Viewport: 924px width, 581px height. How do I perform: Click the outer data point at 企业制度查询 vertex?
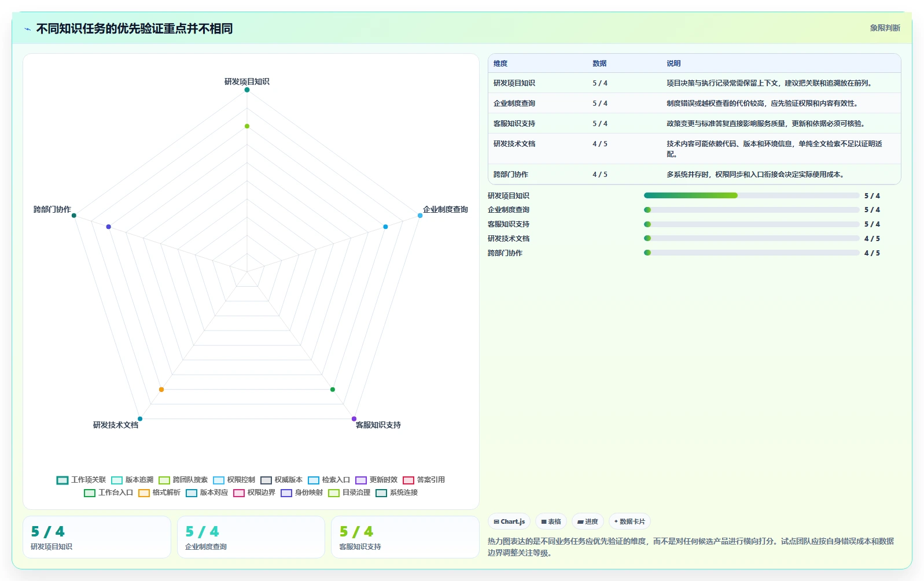click(420, 216)
